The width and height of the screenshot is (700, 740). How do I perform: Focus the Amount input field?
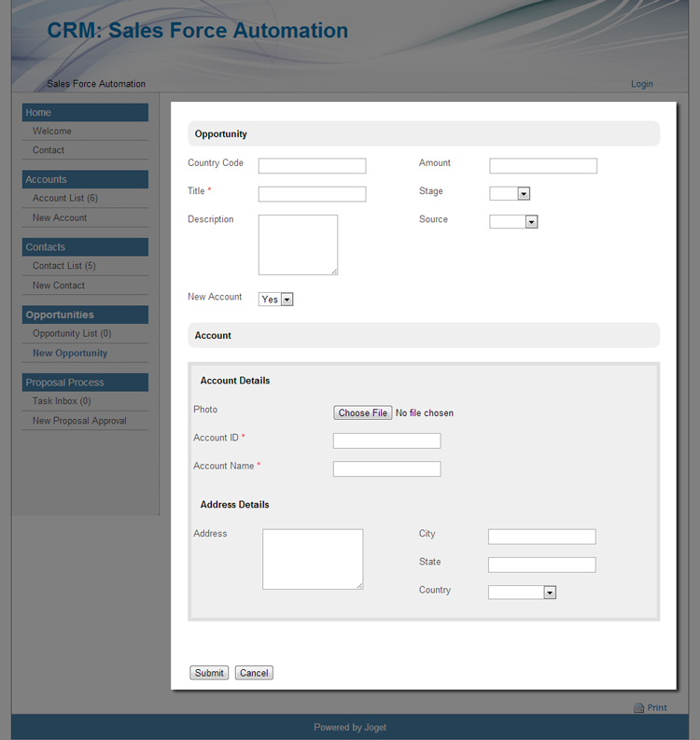[x=543, y=166]
